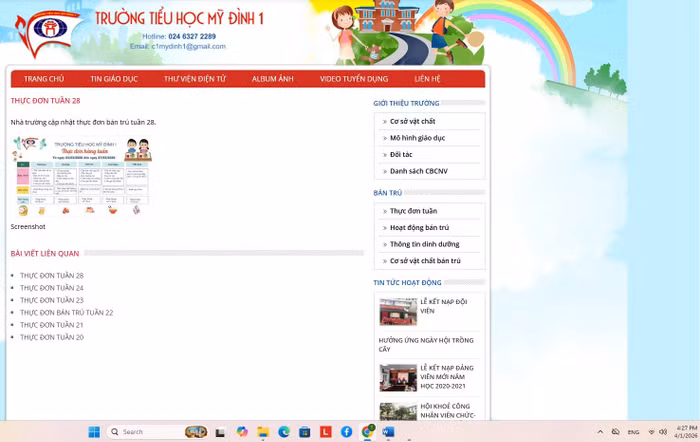Image resolution: width=700 pixels, height=442 pixels.
Task: Open LIÊN HỆ menu
Action: click(x=427, y=79)
